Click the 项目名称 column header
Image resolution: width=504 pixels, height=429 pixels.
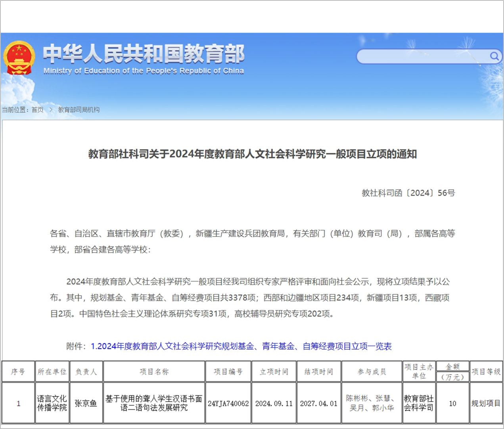(x=154, y=371)
